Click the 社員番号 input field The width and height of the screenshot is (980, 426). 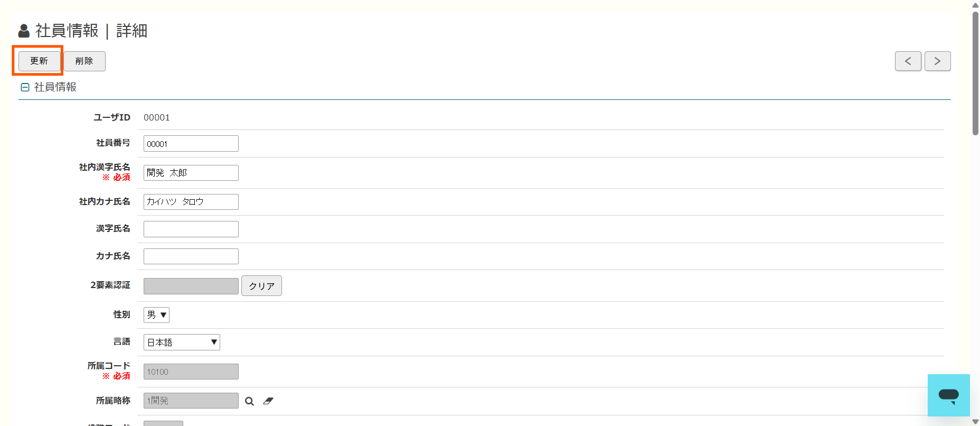191,144
